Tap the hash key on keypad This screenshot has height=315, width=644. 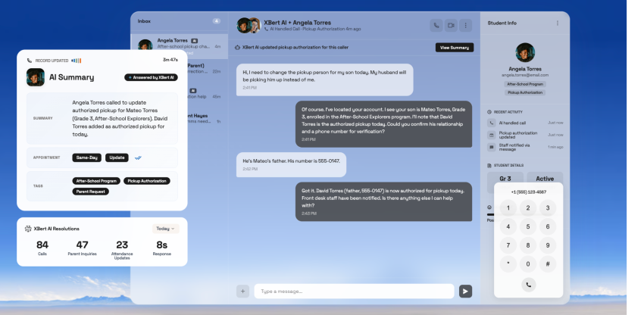click(548, 264)
